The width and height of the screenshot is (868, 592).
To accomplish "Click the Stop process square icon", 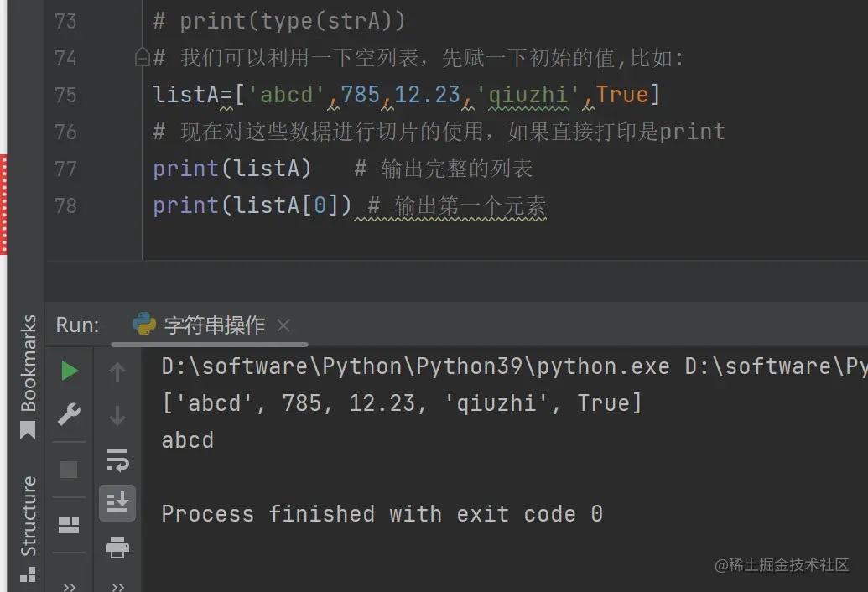I will coord(69,470).
